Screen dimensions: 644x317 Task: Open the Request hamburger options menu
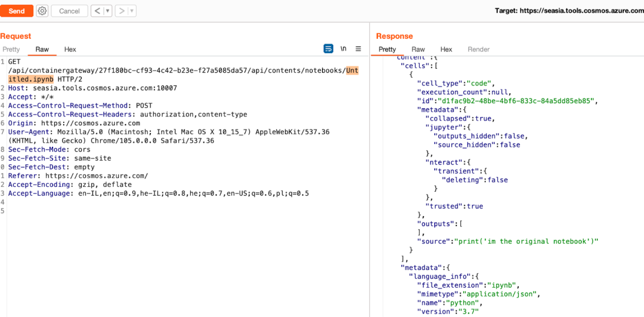coord(358,49)
